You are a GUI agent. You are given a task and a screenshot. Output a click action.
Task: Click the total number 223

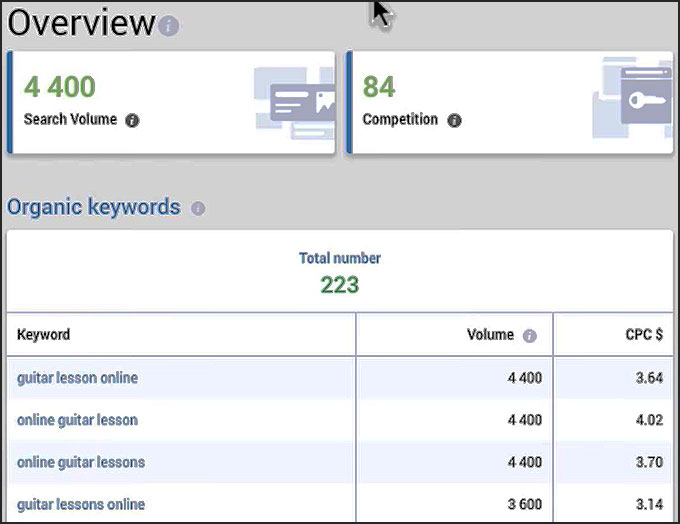(x=340, y=285)
